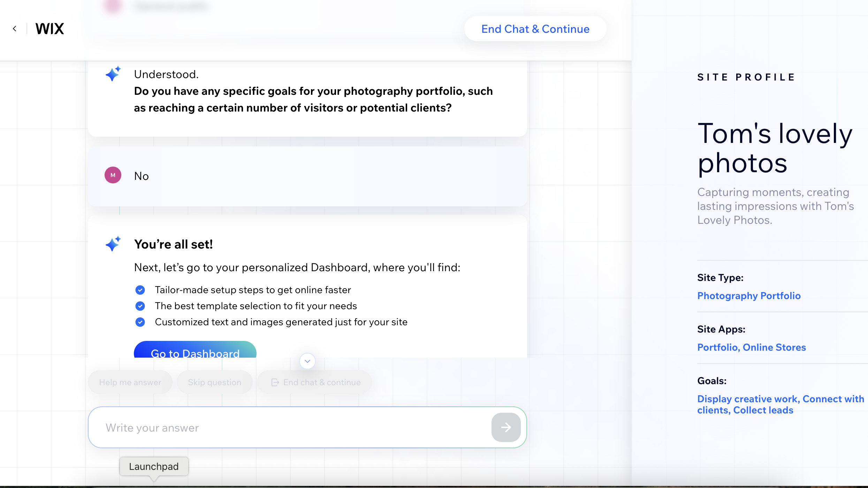
Task: Select the Help me answer suggestion
Action: [x=130, y=382]
